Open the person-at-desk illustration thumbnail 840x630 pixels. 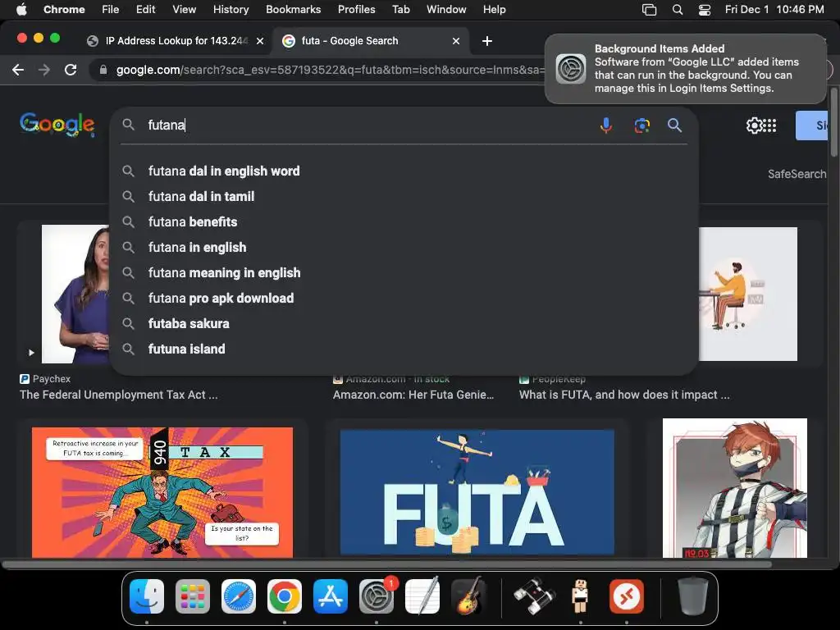click(x=748, y=294)
